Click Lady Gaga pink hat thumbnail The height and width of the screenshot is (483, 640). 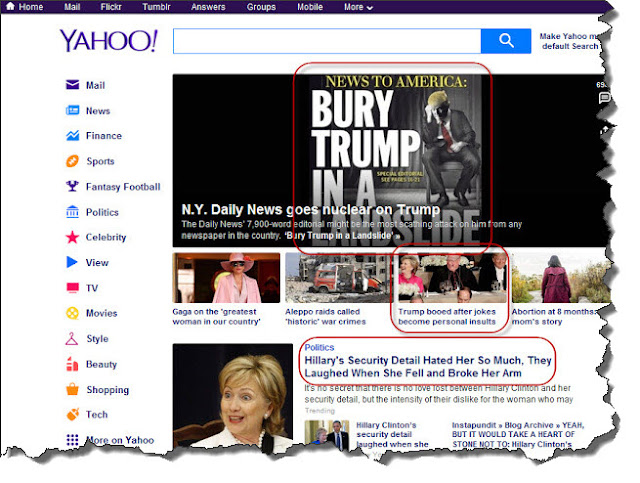click(226, 278)
